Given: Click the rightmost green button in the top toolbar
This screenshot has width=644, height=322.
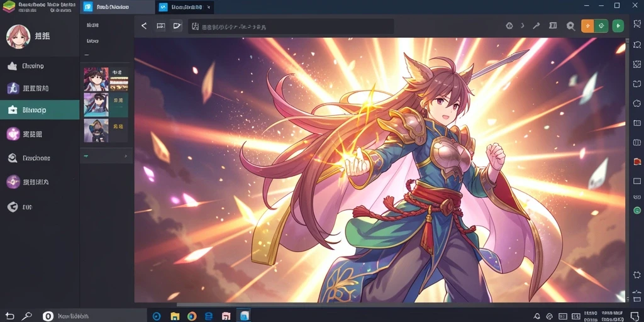Looking at the screenshot, I should click(x=618, y=26).
